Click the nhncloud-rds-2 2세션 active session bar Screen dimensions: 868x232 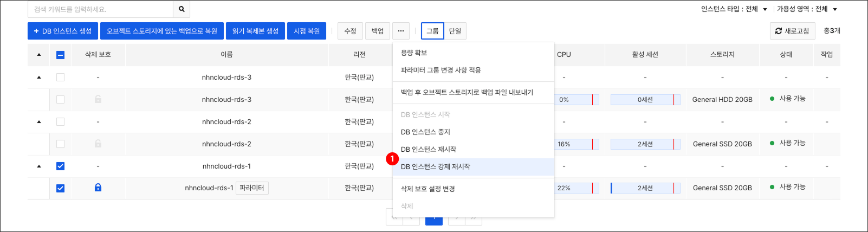[x=645, y=144]
